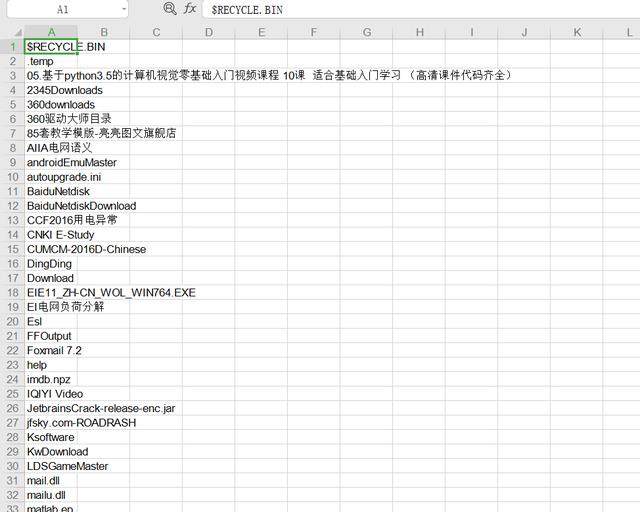
Task: Open the fx insert function button
Action: pyautogui.click(x=190, y=9)
